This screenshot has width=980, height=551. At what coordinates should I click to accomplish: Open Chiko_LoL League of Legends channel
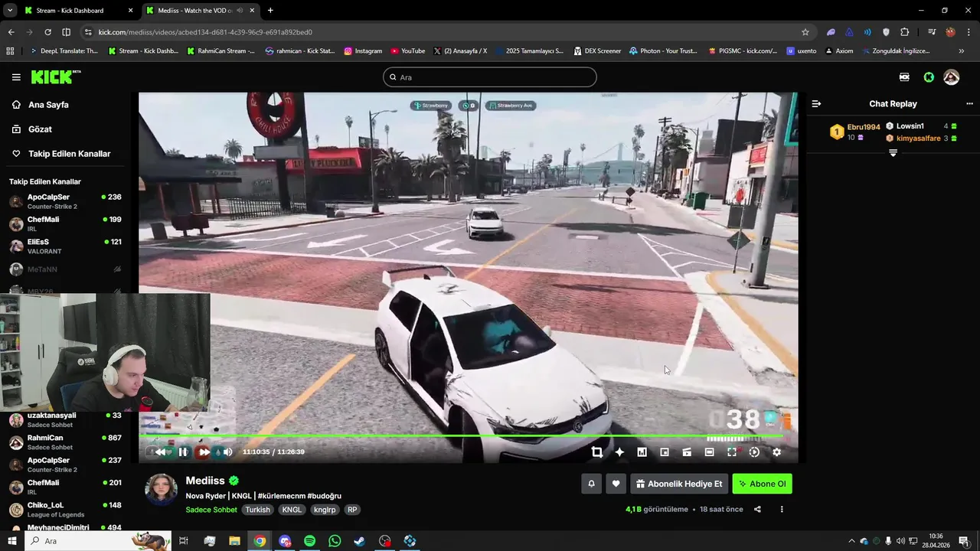tap(65, 510)
